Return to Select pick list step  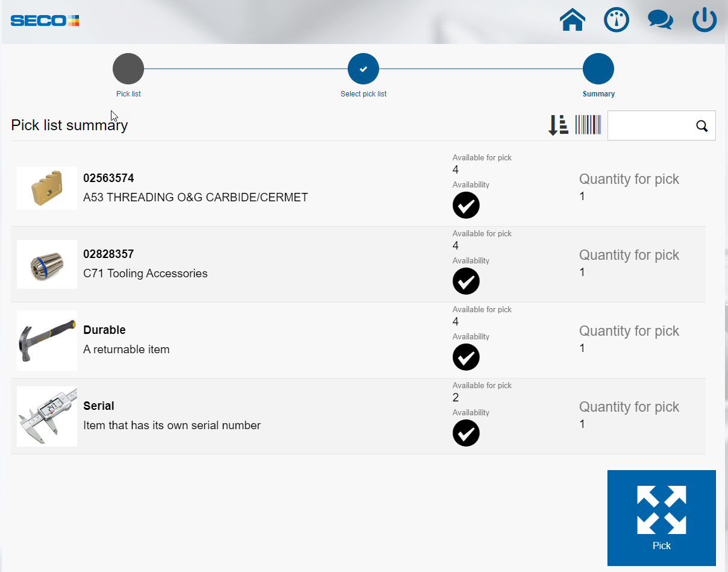[x=363, y=69]
